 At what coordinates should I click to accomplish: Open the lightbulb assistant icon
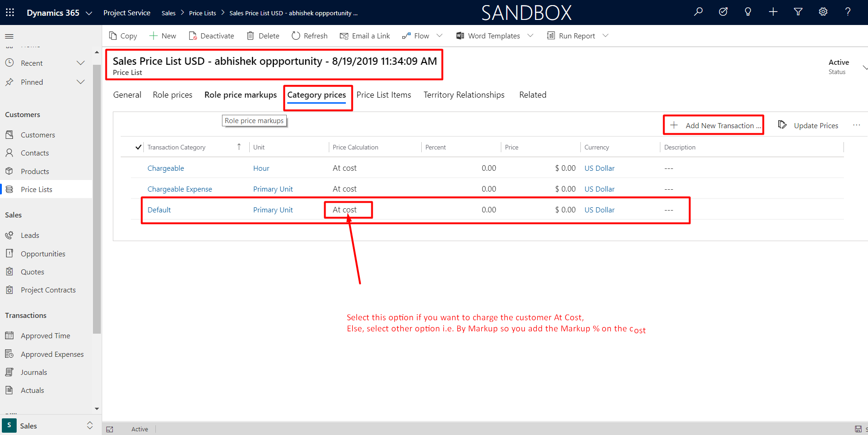coord(748,12)
